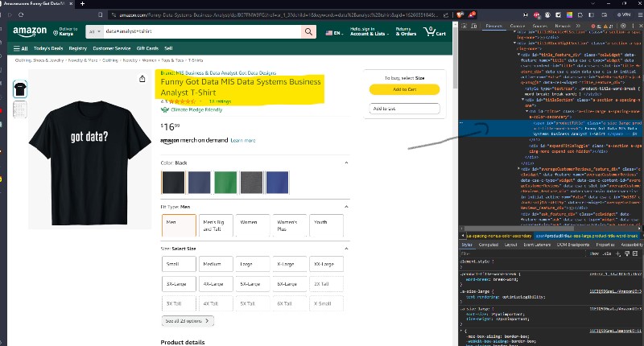Screen dimensions: 644x346
Task: Select the green color swatch
Action: pos(225,182)
